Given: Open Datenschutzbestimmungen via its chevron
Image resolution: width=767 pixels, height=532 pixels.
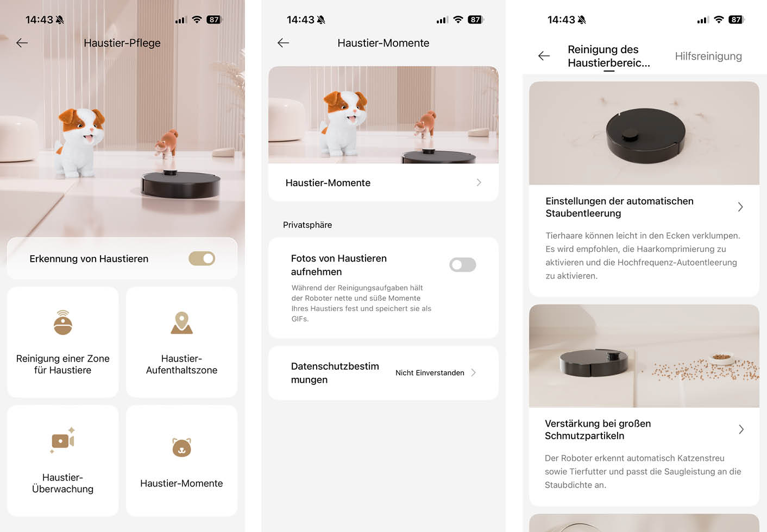Looking at the screenshot, I should point(474,372).
